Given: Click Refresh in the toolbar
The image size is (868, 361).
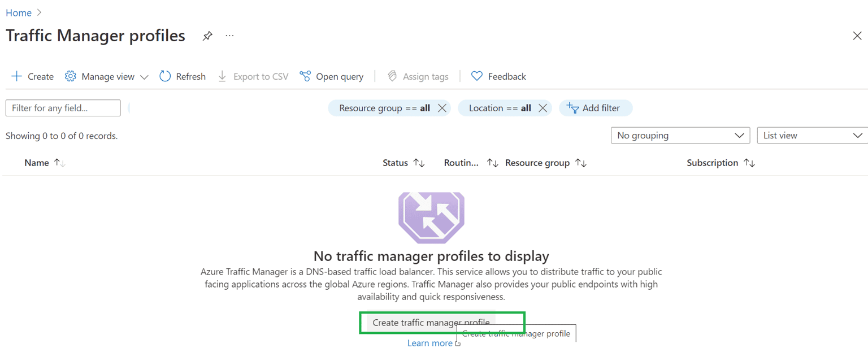Looking at the screenshot, I should click(x=182, y=76).
